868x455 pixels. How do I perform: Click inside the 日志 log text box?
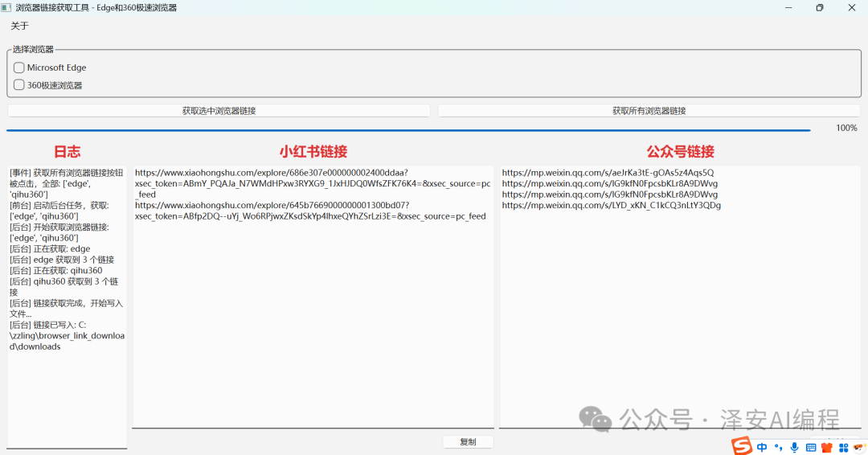[x=67, y=307]
